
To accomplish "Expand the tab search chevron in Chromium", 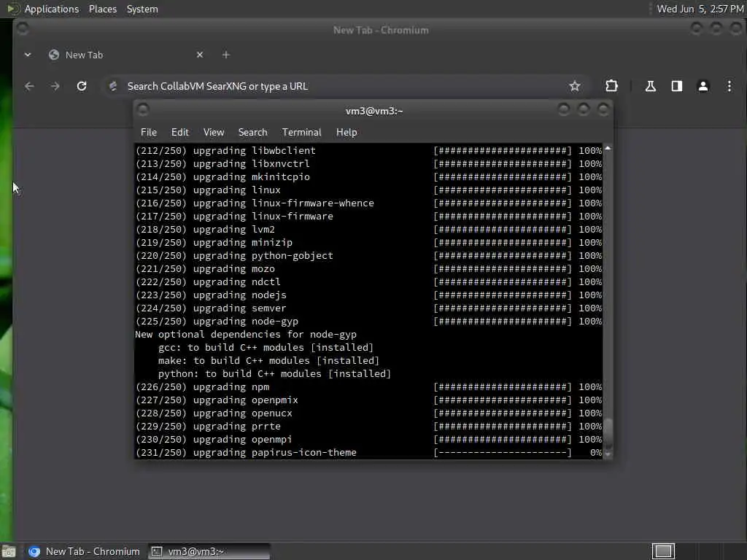I will click(x=28, y=55).
